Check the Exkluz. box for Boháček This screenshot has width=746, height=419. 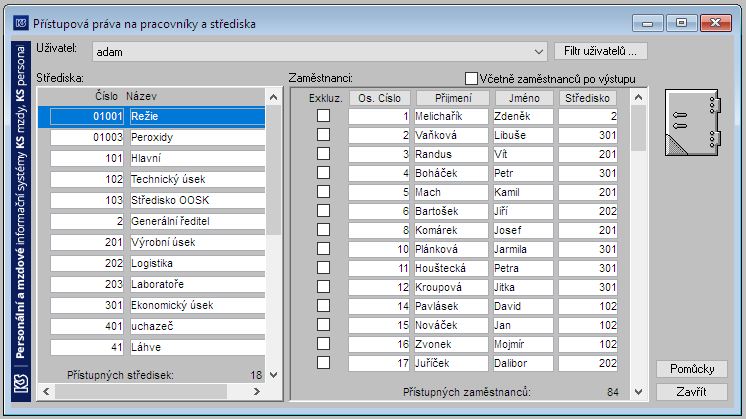pyautogui.click(x=324, y=173)
